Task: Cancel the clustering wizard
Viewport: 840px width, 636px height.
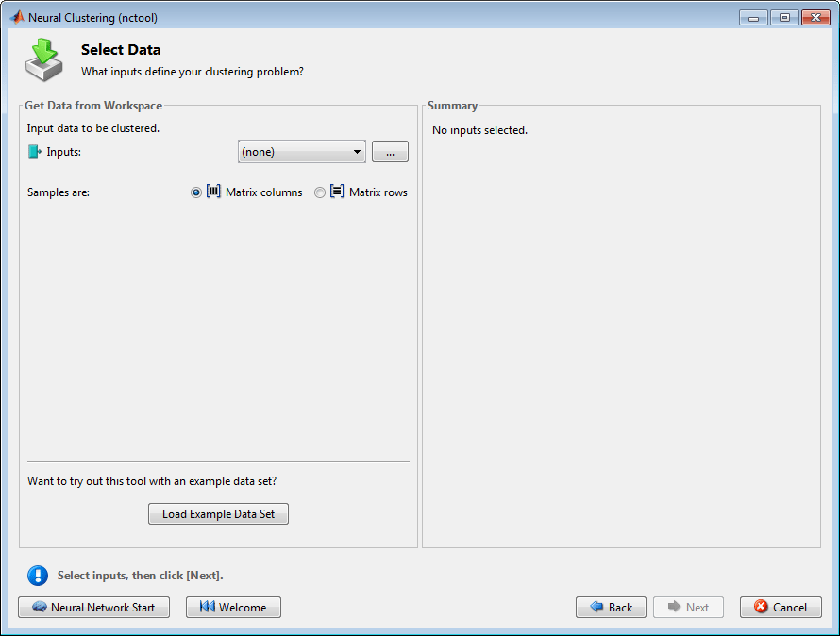Action: click(781, 607)
